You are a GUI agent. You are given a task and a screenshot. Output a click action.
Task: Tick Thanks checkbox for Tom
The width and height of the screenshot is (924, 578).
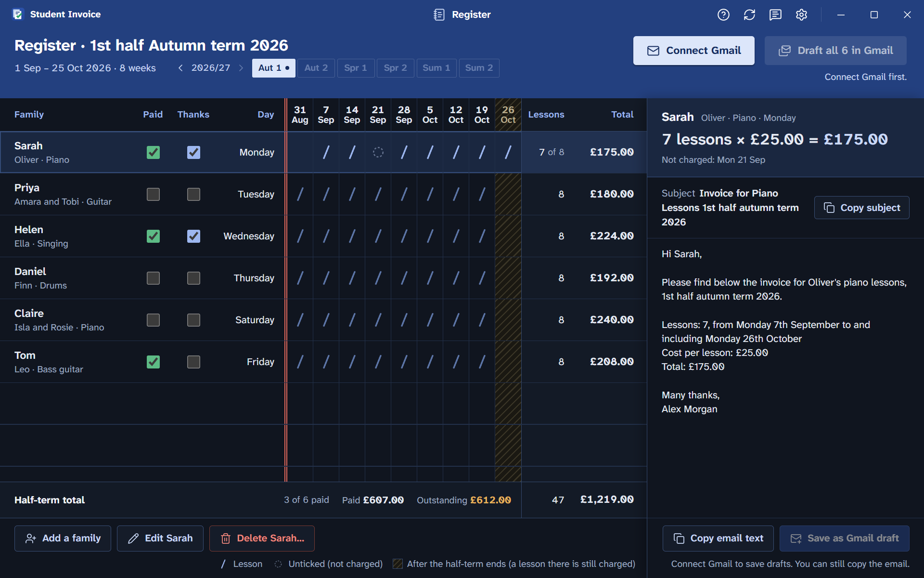193,362
